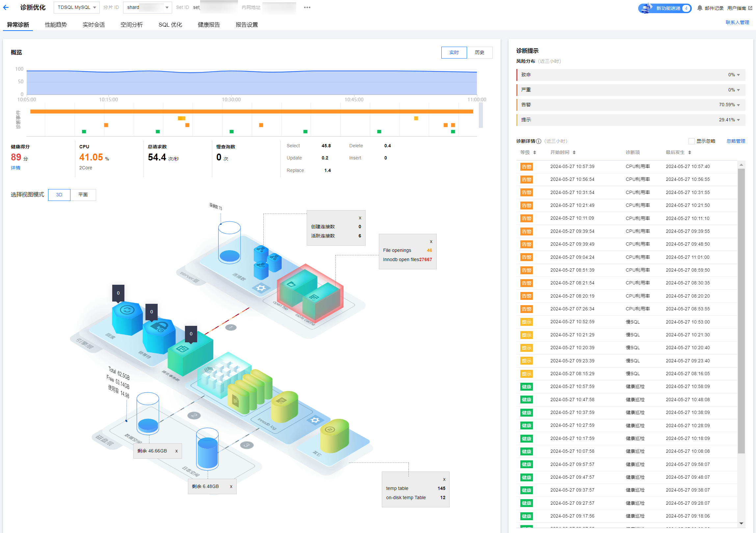
Task: Close the File openings popup
Action: pos(431,241)
